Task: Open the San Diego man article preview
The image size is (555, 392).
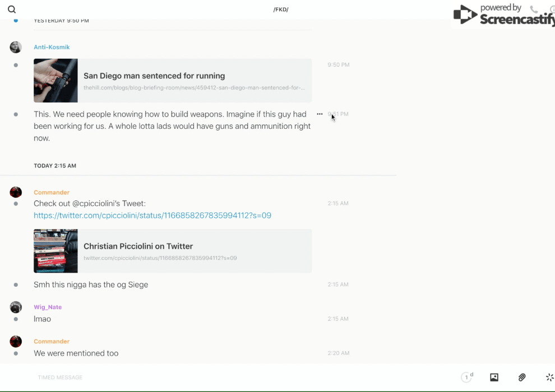Action: click(194, 81)
